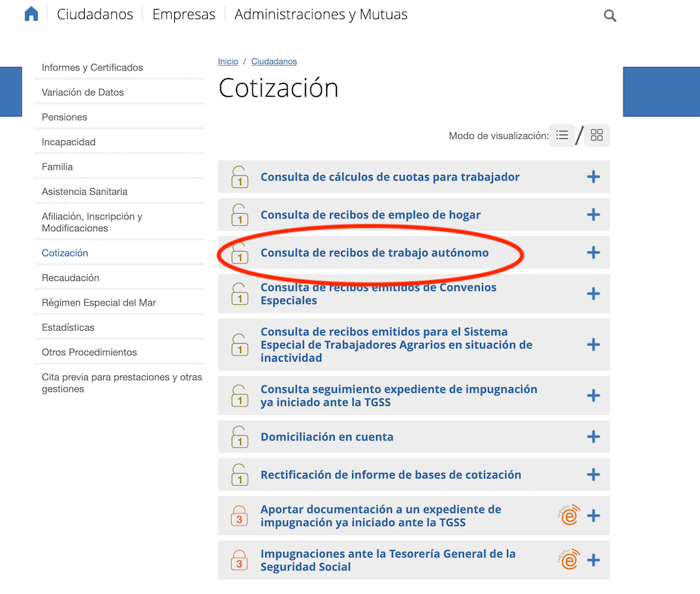The height and width of the screenshot is (594, 700).
Task: Select Pensiones in sidebar
Action: tap(64, 117)
